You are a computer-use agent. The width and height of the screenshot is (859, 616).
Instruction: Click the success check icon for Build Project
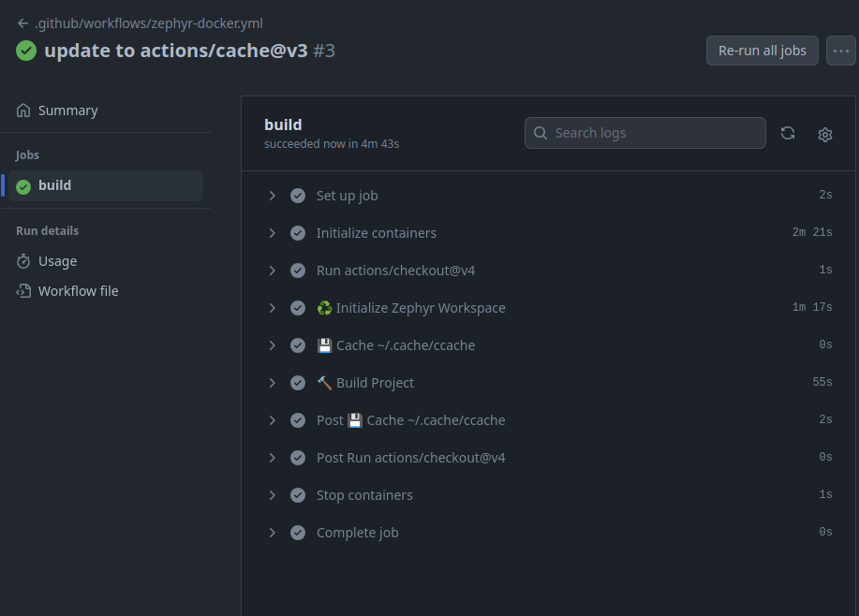[298, 383]
